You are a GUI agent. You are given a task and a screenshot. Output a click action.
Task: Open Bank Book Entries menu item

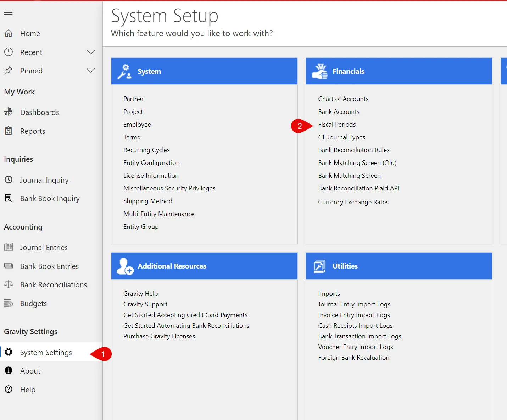49,266
